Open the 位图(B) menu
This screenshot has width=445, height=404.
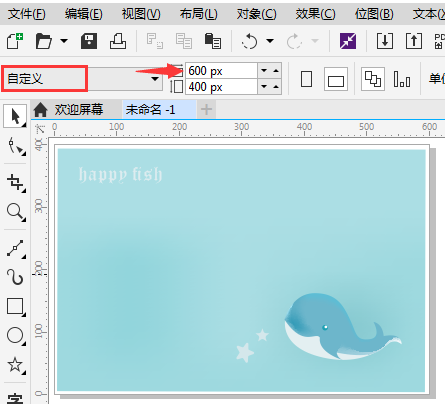[374, 14]
